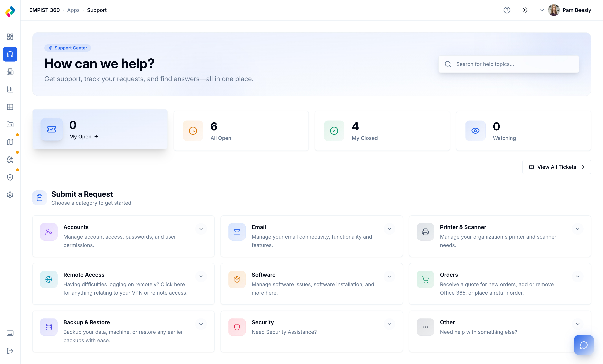
Task: Go to Apps in the breadcrumb
Action: 73,10
